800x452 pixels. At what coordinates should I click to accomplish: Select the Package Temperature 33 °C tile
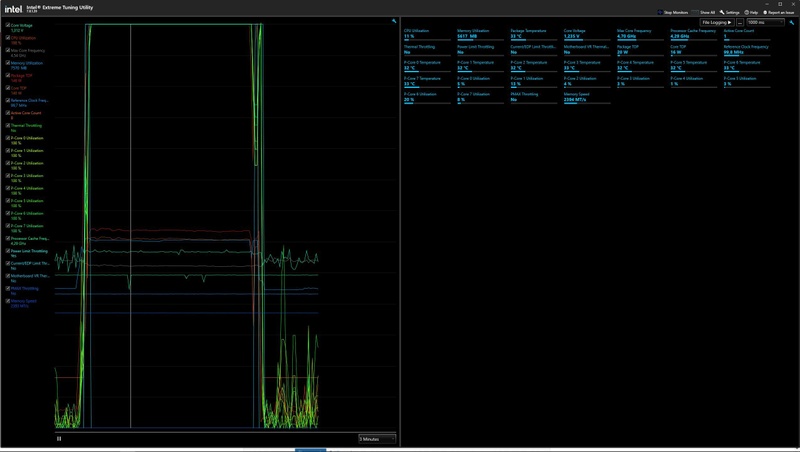534,34
